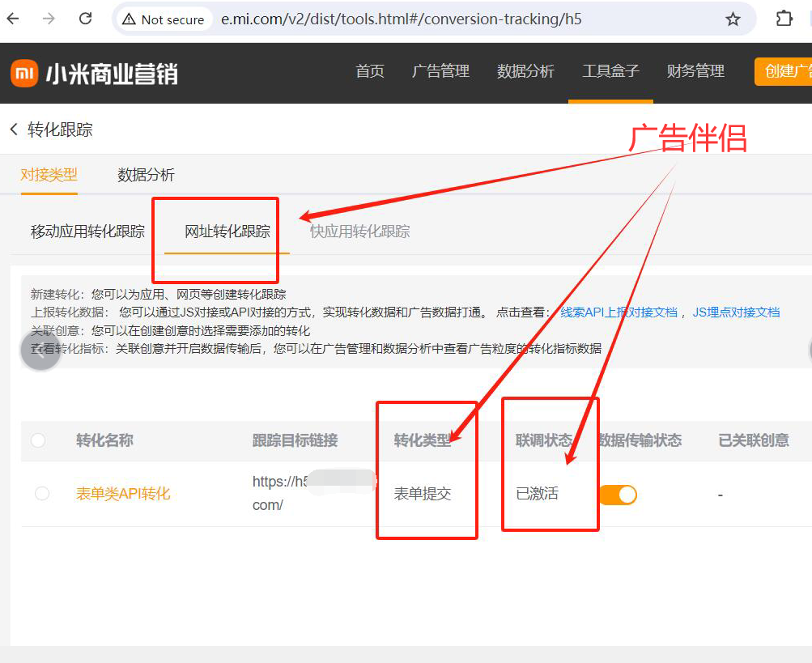Select the 网址转化跟踪 sub-tab
The height and width of the screenshot is (663, 812).
coord(227,231)
